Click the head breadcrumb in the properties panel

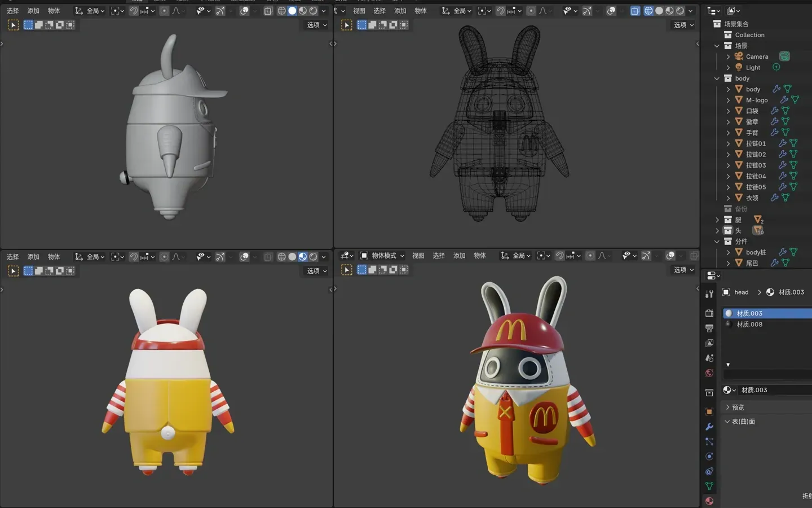[741, 292]
